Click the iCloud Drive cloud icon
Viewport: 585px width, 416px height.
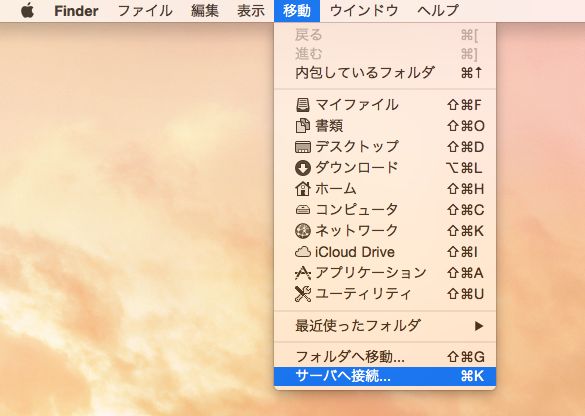click(303, 252)
